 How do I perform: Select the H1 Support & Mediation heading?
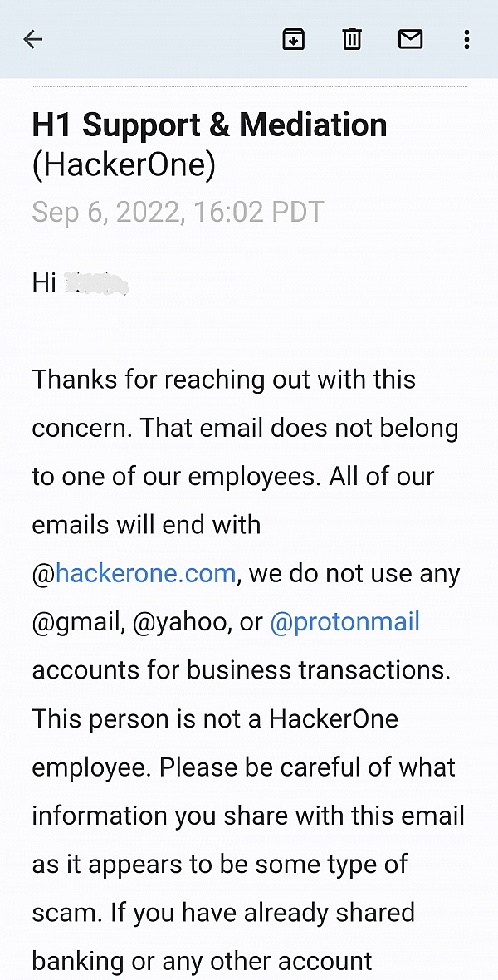coord(209,125)
